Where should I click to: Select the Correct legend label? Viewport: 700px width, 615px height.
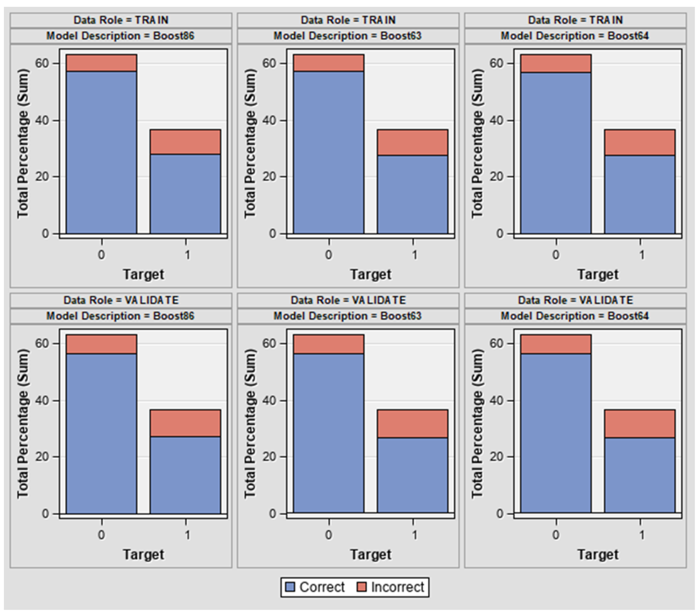point(322,587)
